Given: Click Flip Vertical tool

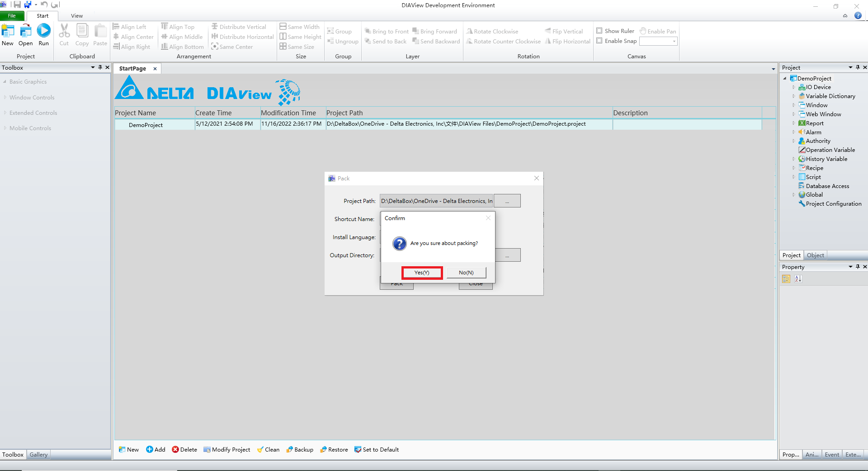Looking at the screenshot, I should point(564,31).
